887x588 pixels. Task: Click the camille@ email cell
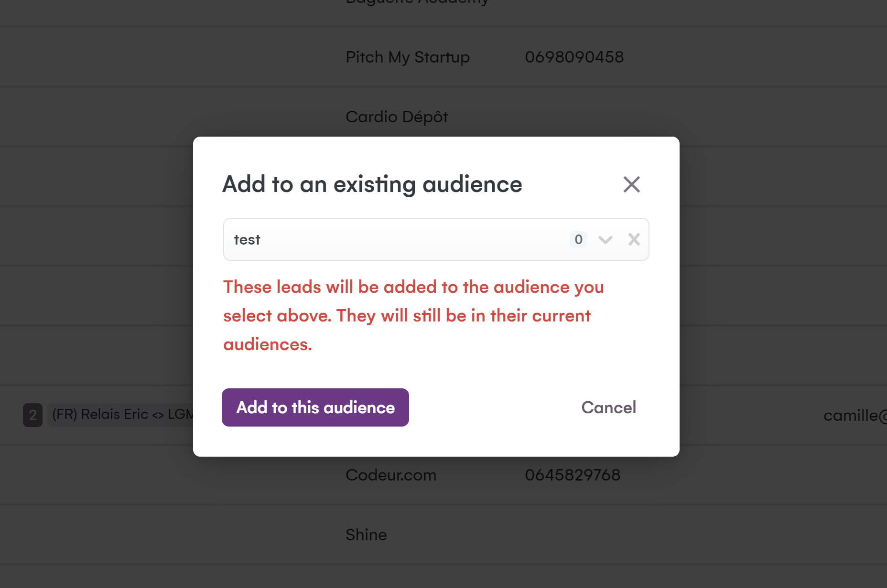point(854,416)
